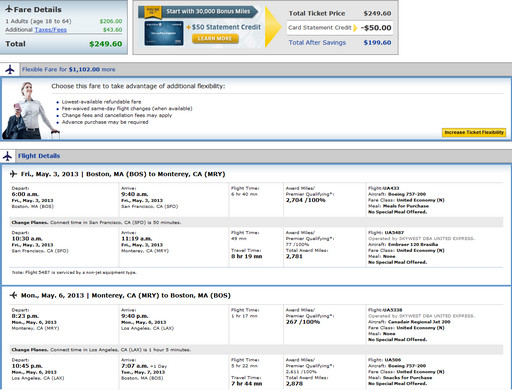Click the 9:40 p.m. Los Angeles arrival time
The image size is (512, 390).
135,316
